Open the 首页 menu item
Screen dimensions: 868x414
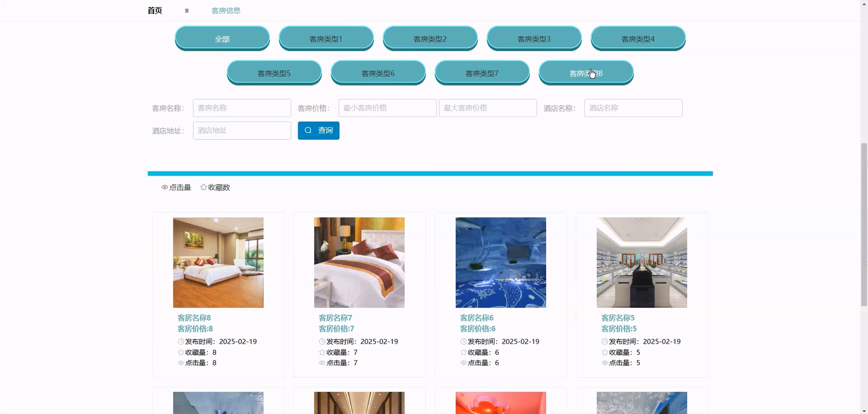155,11
